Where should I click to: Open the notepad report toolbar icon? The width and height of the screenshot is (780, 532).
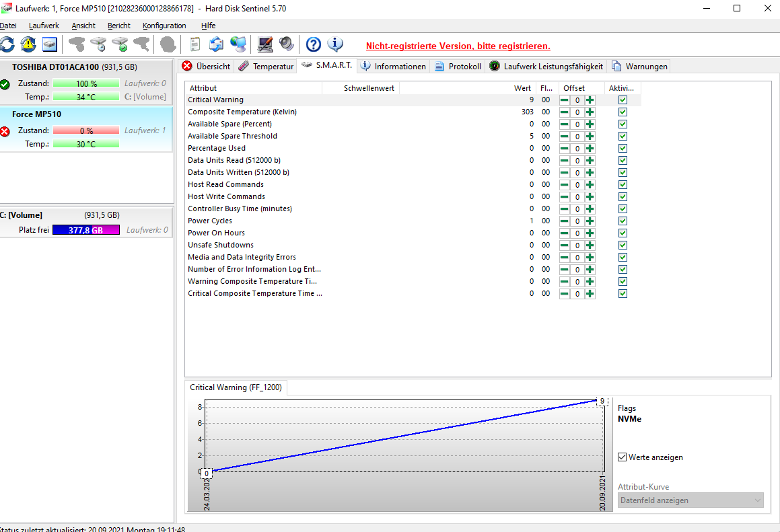(195, 44)
